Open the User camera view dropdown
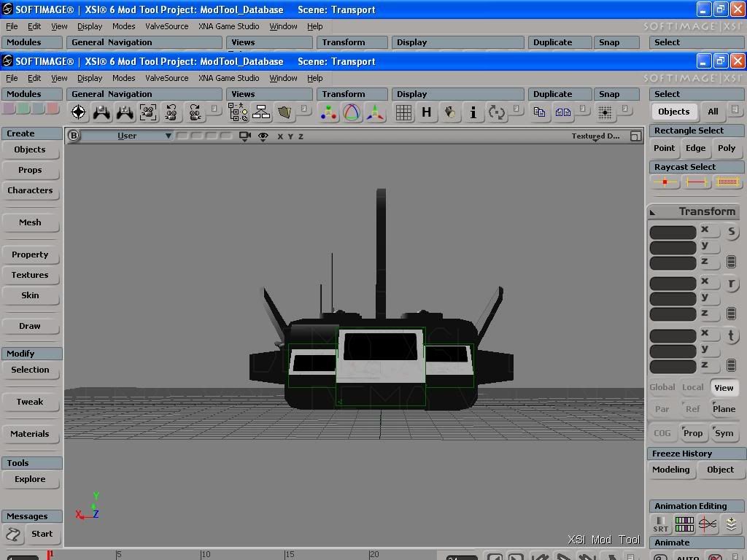Image resolution: width=747 pixels, height=560 pixels. pos(127,136)
